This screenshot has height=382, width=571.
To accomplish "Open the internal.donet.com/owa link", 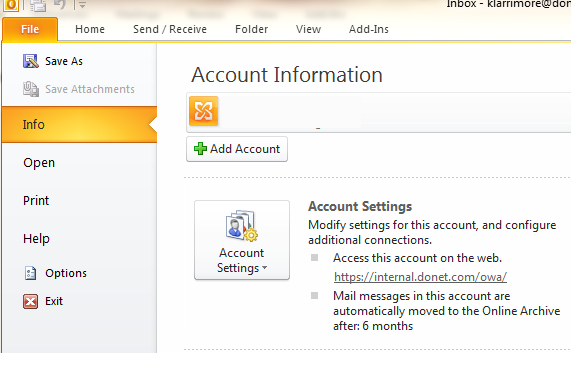I will click(x=420, y=277).
